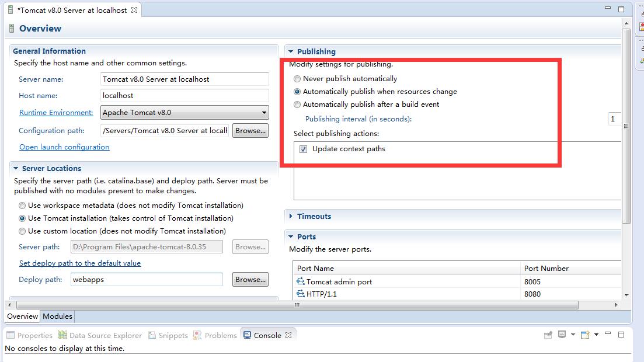Screen dimensions: 644x362
Task: Close the Tomcat v8.0 Server editor tab
Action: coord(134,10)
